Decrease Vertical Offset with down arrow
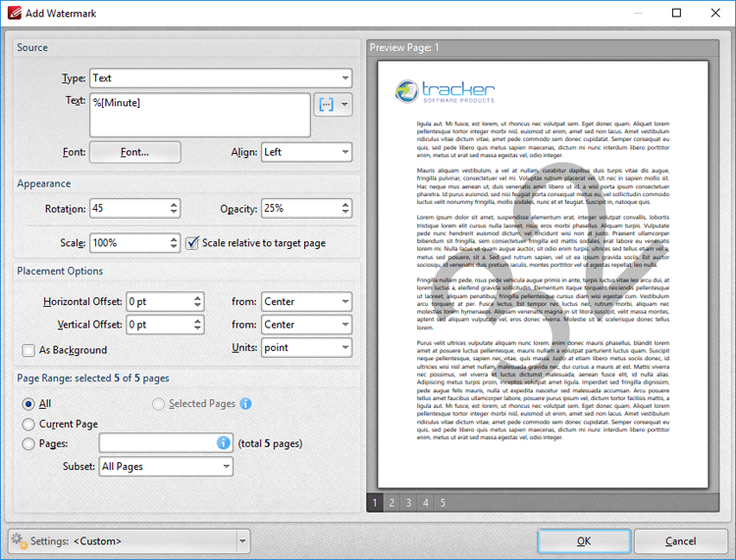This screenshot has height=560, width=736. tap(197, 329)
